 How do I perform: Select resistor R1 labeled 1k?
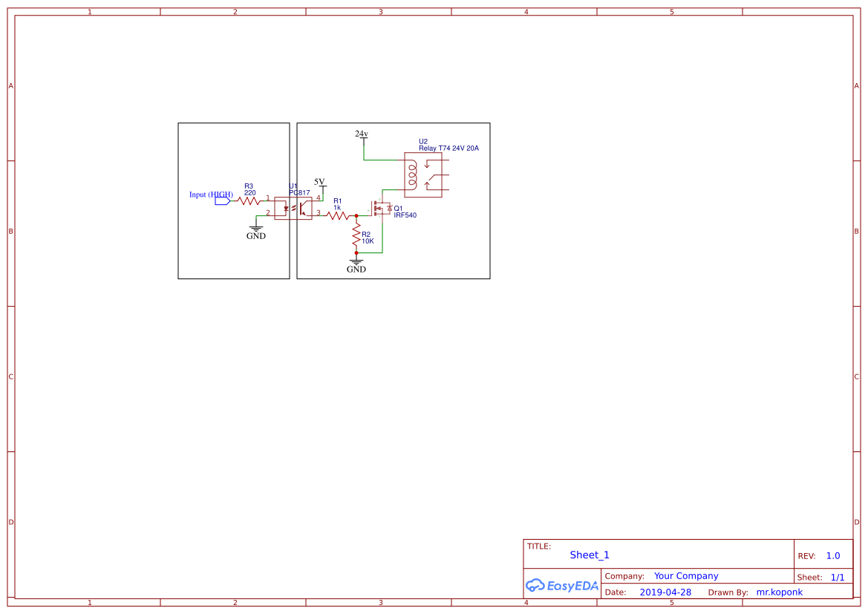339,215
